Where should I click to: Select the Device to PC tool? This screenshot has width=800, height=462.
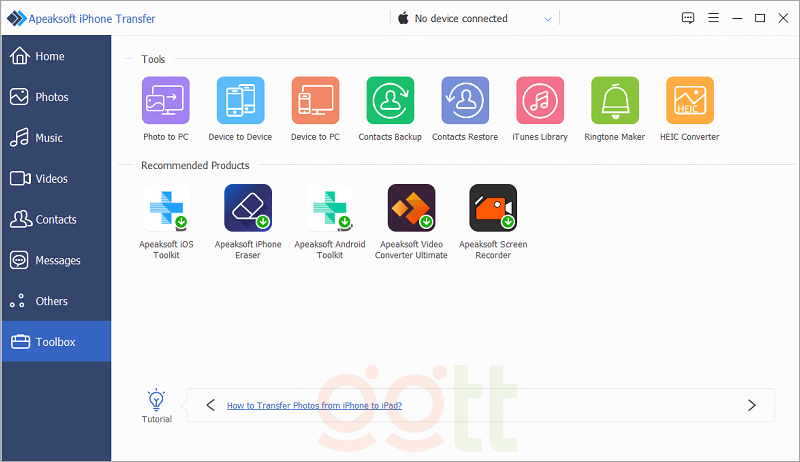(315, 101)
